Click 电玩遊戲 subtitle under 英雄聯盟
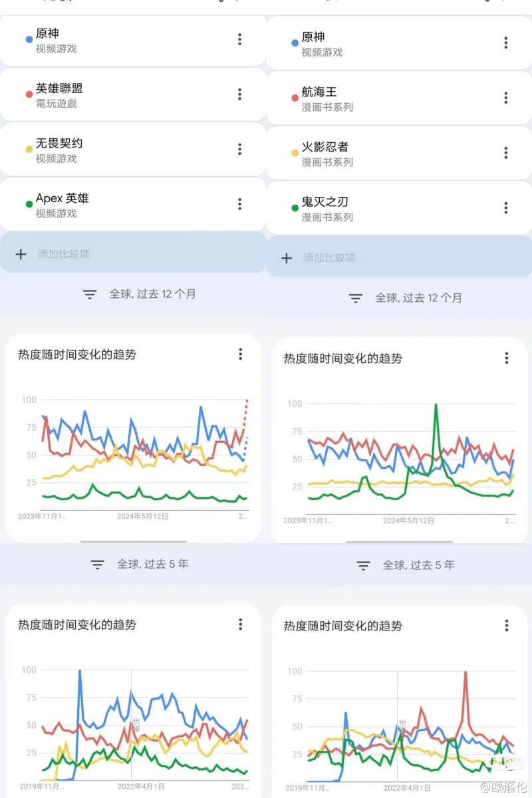 tap(57, 104)
